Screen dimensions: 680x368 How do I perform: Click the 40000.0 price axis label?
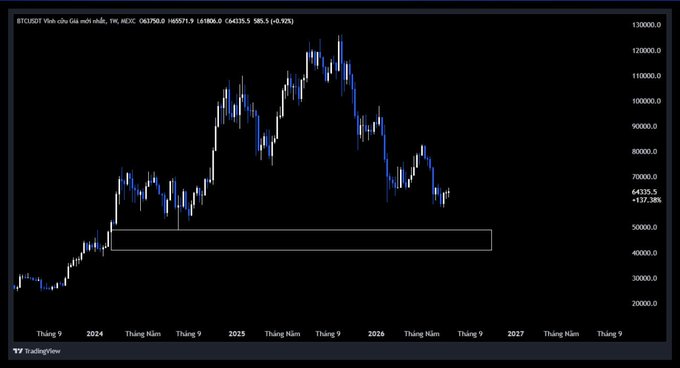tap(644, 253)
